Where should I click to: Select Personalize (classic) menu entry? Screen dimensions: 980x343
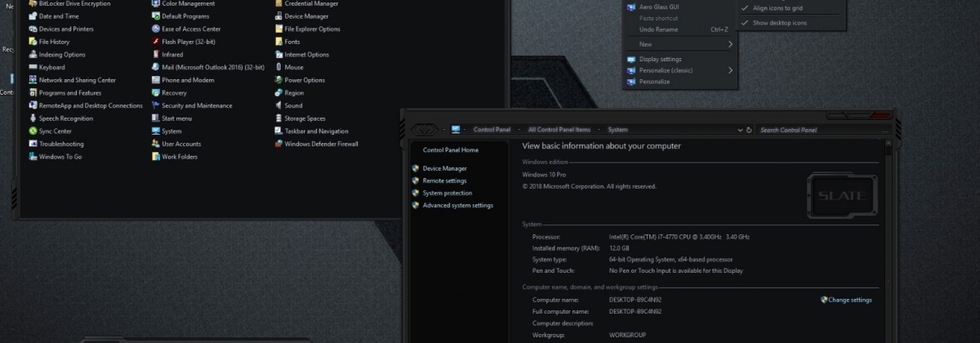point(679,70)
